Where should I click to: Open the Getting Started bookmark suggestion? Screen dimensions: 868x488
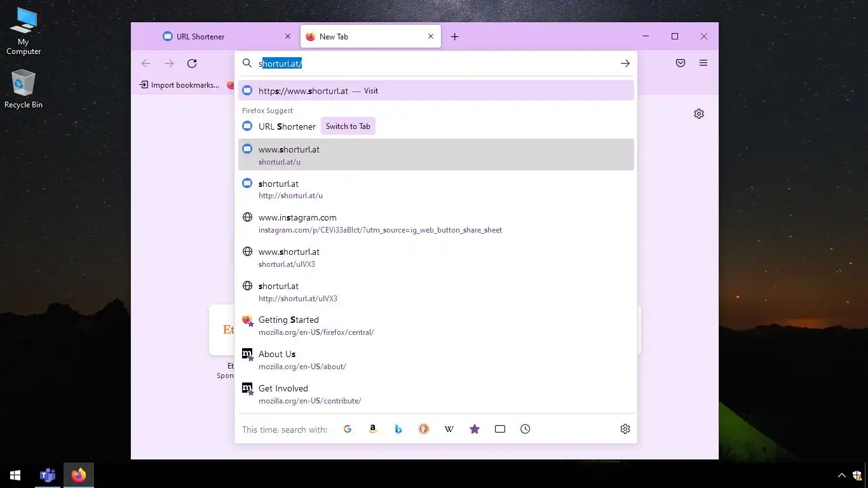tap(436, 325)
